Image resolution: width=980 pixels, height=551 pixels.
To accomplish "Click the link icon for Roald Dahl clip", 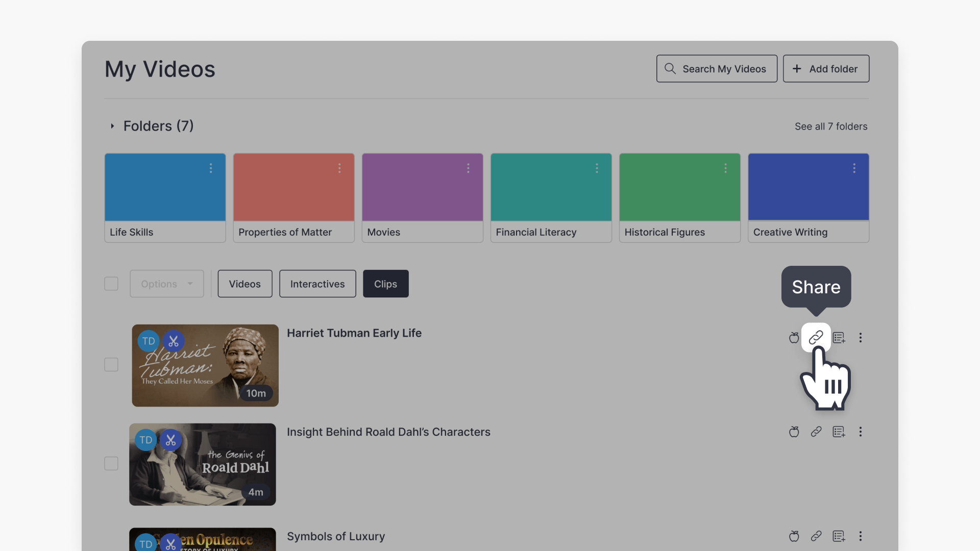I will click(x=816, y=432).
